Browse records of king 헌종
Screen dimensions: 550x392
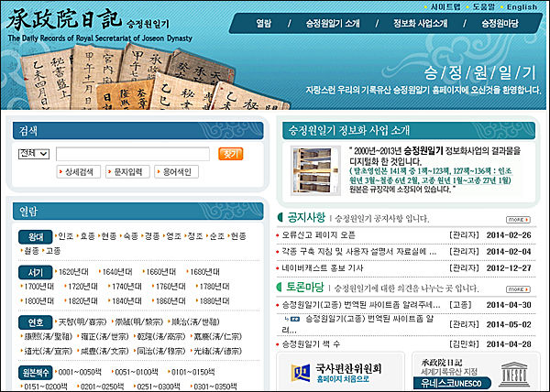click(238, 236)
